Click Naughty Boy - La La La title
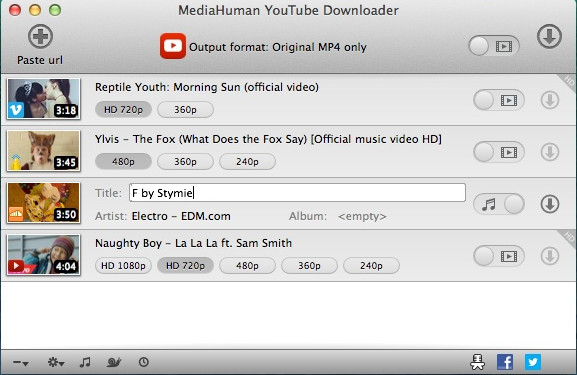Image resolution: width=577 pixels, height=375 pixels. (x=194, y=243)
